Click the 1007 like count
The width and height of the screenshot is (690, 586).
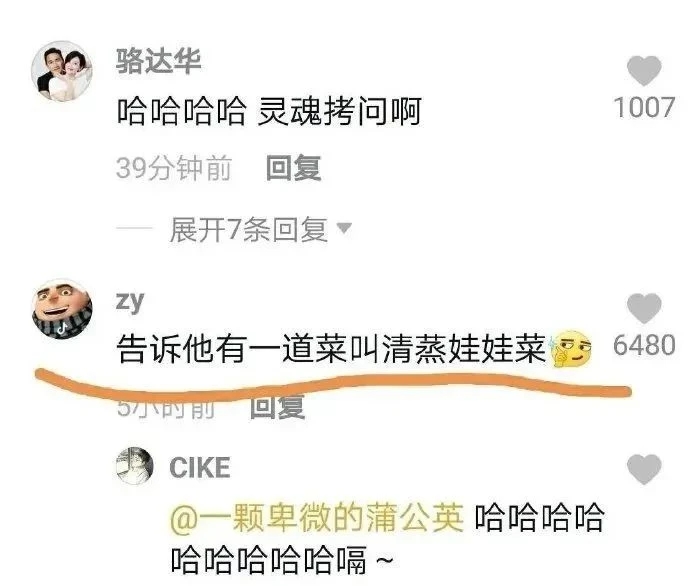click(644, 107)
